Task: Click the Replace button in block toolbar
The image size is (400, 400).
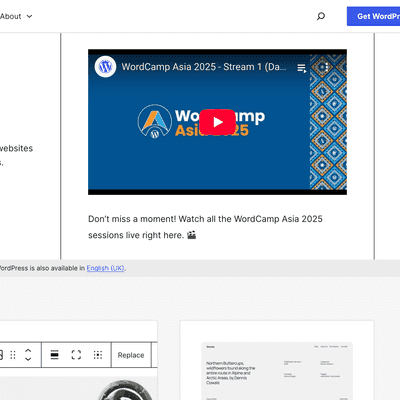Action: (131, 355)
